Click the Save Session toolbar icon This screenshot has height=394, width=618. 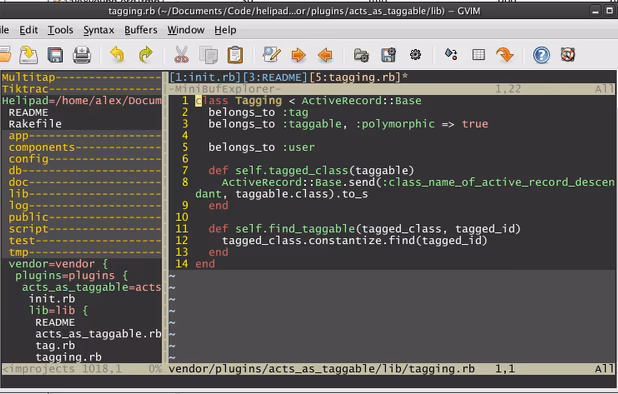point(388,54)
